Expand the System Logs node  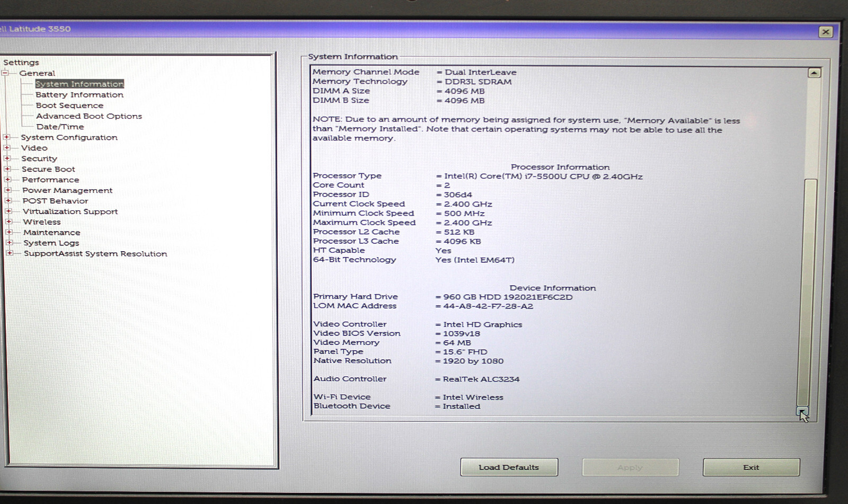pyautogui.click(x=9, y=243)
